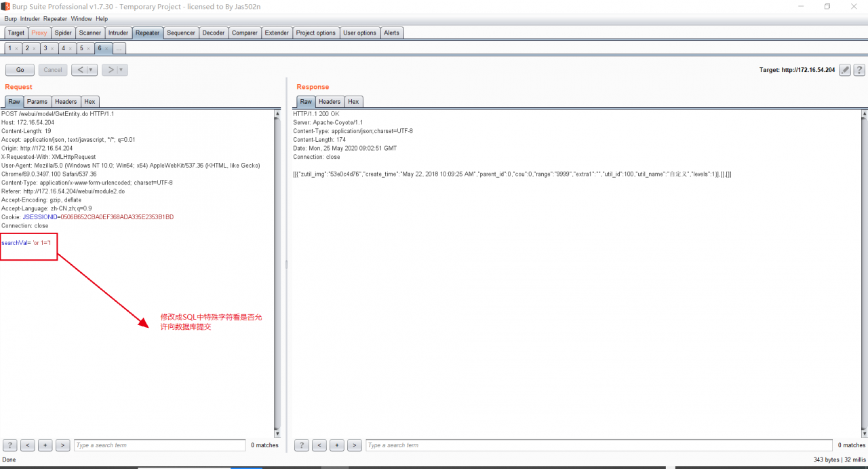
Task: Switch to the Proxy tool tab
Action: coord(39,33)
